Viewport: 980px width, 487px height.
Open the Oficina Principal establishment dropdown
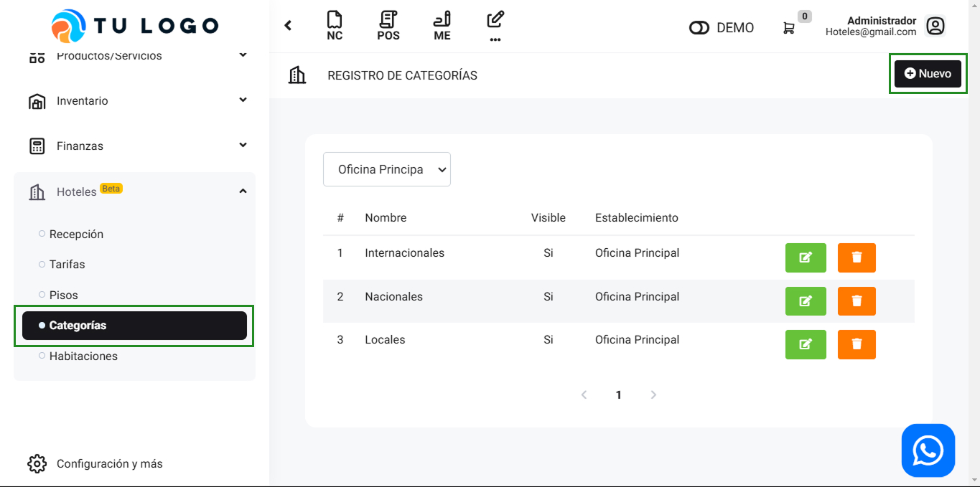pos(387,169)
